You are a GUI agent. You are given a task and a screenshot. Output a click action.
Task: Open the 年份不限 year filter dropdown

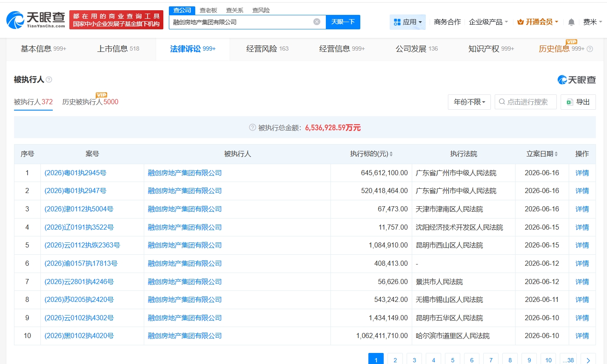[x=469, y=102]
